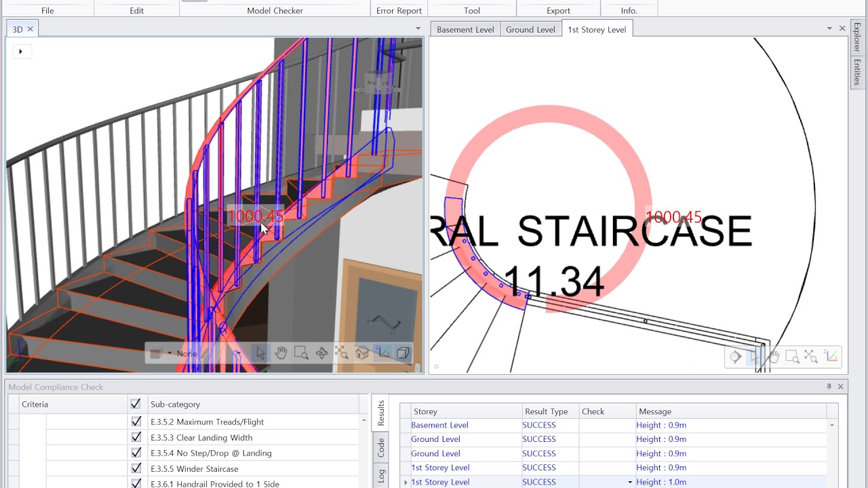Toggle axis icon in plan view toolbar
The height and width of the screenshot is (488, 868).
pyautogui.click(x=831, y=357)
